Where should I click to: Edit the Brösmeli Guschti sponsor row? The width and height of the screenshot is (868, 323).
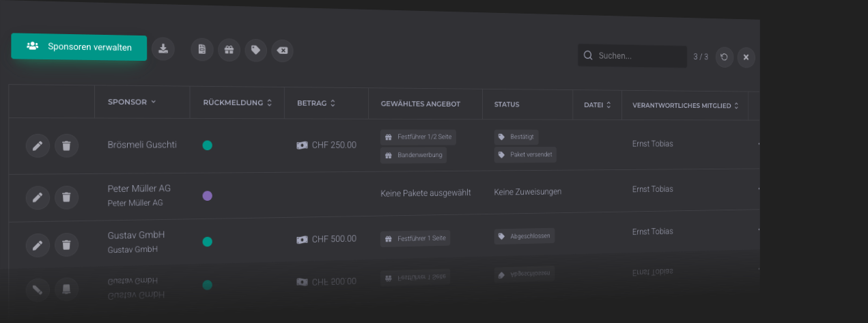[38, 145]
